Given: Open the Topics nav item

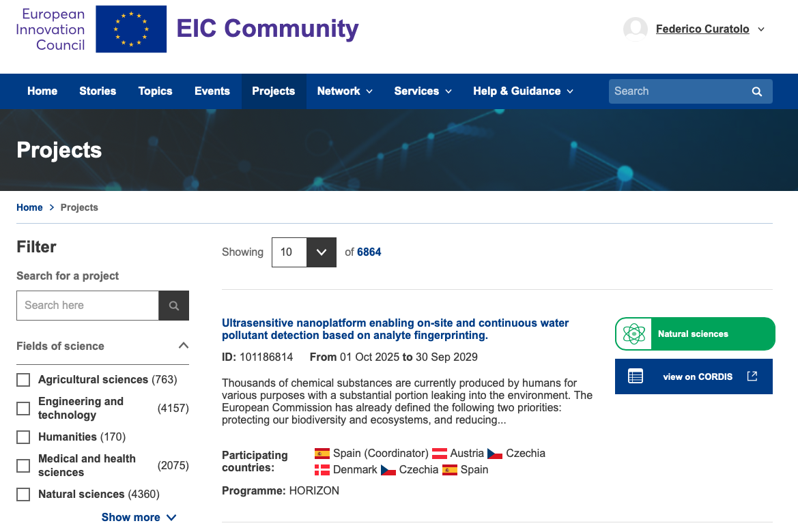Looking at the screenshot, I should point(155,91).
